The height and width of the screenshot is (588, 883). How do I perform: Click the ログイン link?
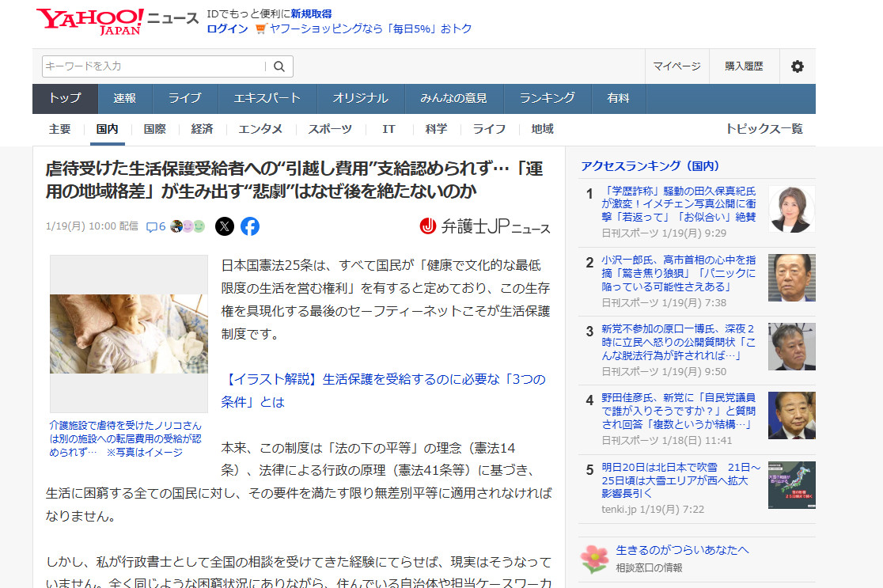(x=227, y=28)
